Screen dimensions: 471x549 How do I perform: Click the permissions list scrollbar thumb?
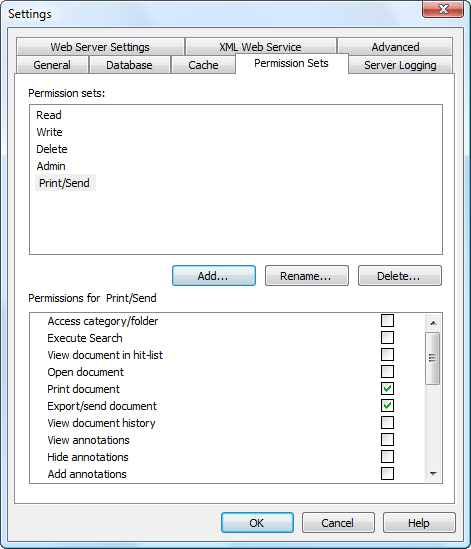[433, 358]
